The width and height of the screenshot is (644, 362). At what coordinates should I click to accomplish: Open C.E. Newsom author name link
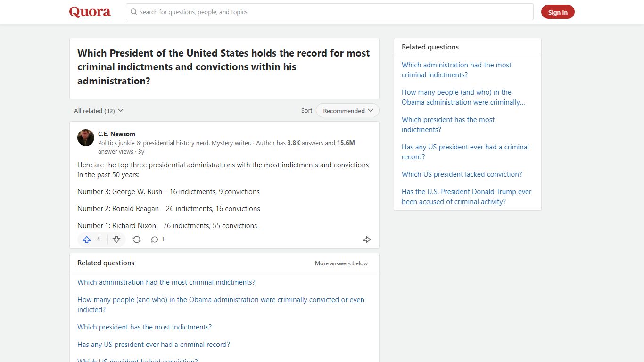[x=116, y=134]
